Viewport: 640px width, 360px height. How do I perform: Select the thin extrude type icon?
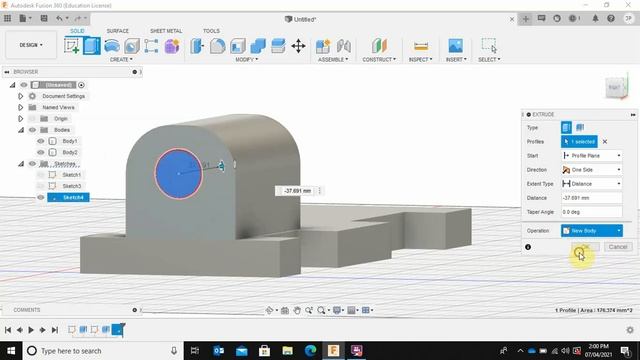click(x=580, y=127)
